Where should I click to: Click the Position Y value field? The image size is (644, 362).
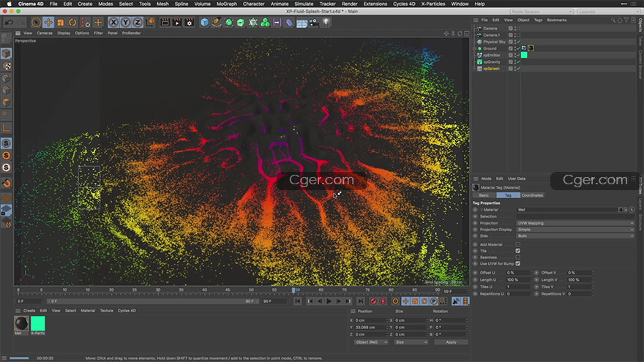pyautogui.click(x=371, y=328)
